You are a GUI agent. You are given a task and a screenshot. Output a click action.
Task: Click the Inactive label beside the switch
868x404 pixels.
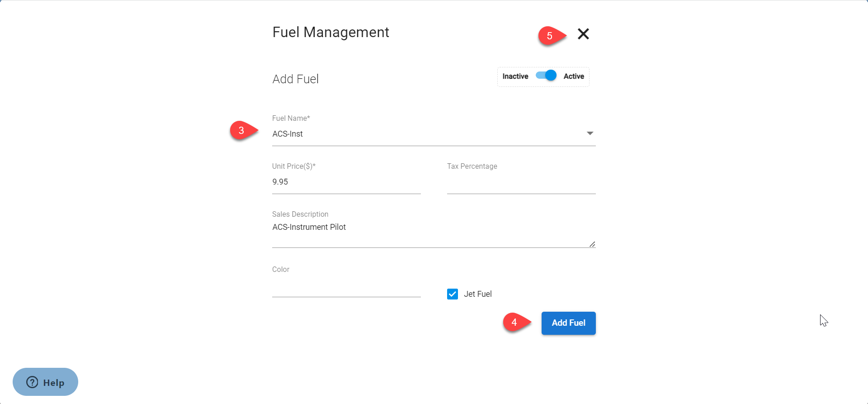[515, 76]
